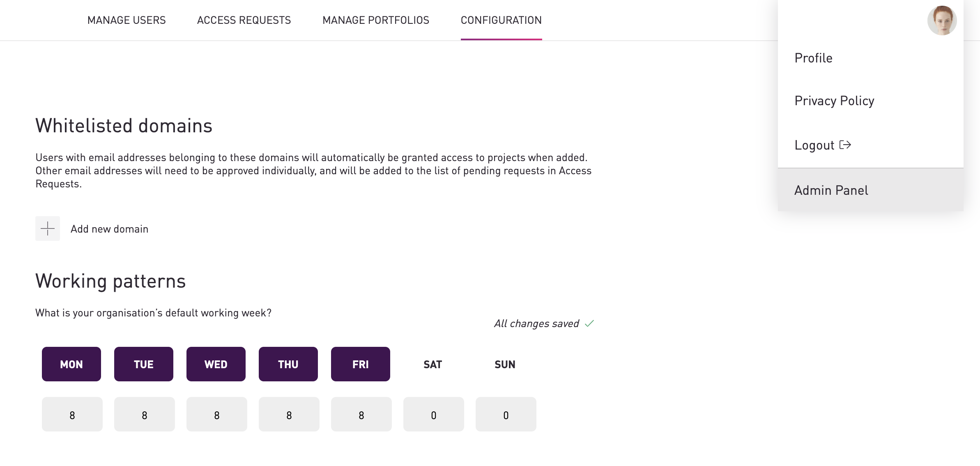The width and height of the screenshot is (980, 466).
Task: Go to Manage Portfolios tab
Action: tap(376, 20)
